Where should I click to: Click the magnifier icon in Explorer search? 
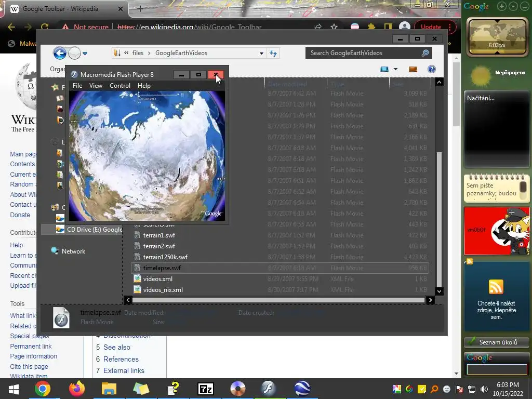425,53
